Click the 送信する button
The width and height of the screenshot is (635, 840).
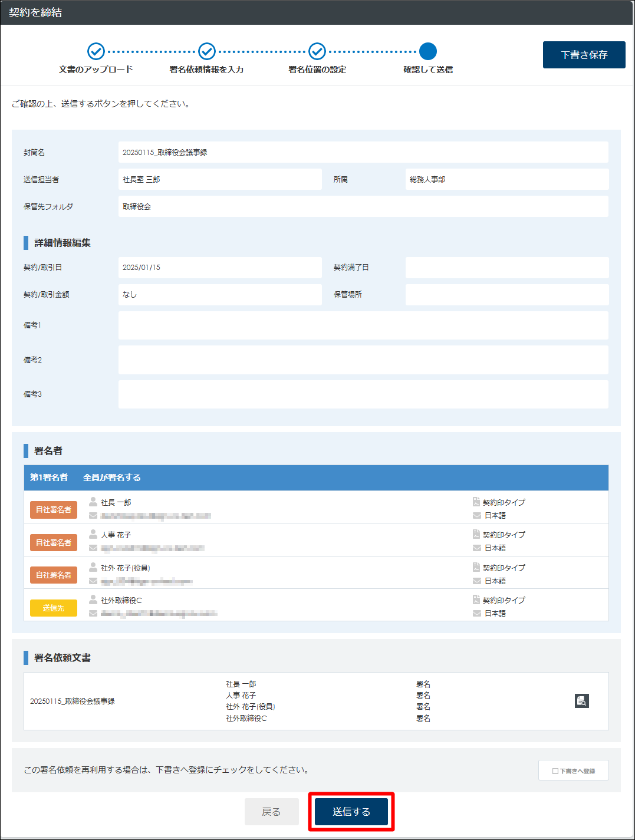pos(351,812)
